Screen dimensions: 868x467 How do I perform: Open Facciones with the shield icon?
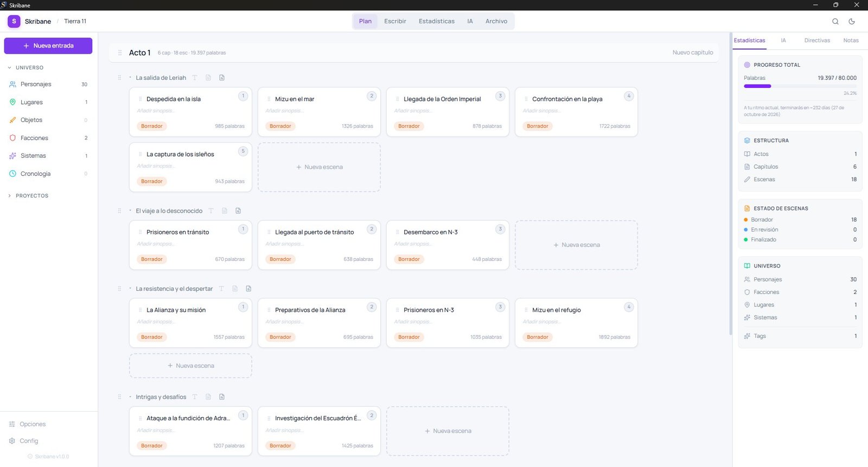click(34, 138)
